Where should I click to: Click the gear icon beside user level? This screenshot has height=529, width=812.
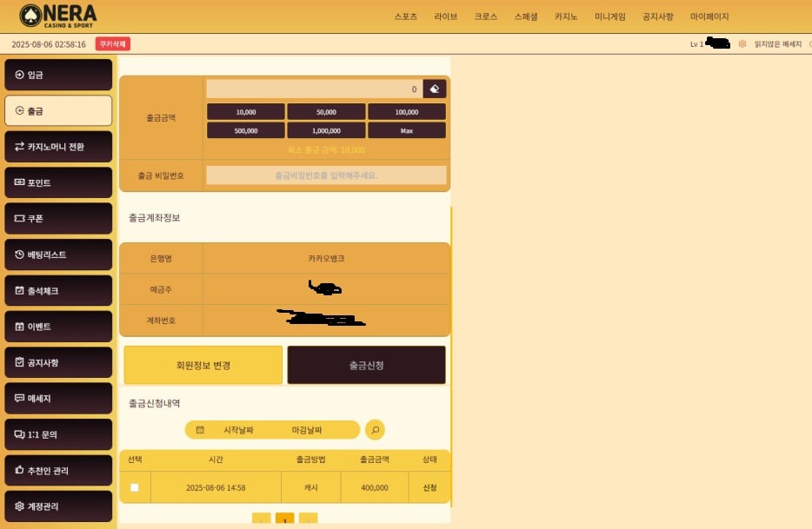[742, 43]
